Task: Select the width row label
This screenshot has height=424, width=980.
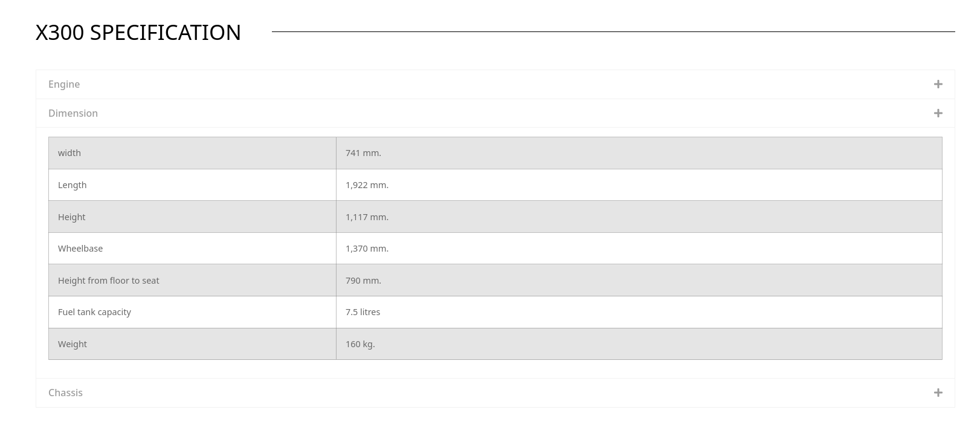Action: point(69,153)
